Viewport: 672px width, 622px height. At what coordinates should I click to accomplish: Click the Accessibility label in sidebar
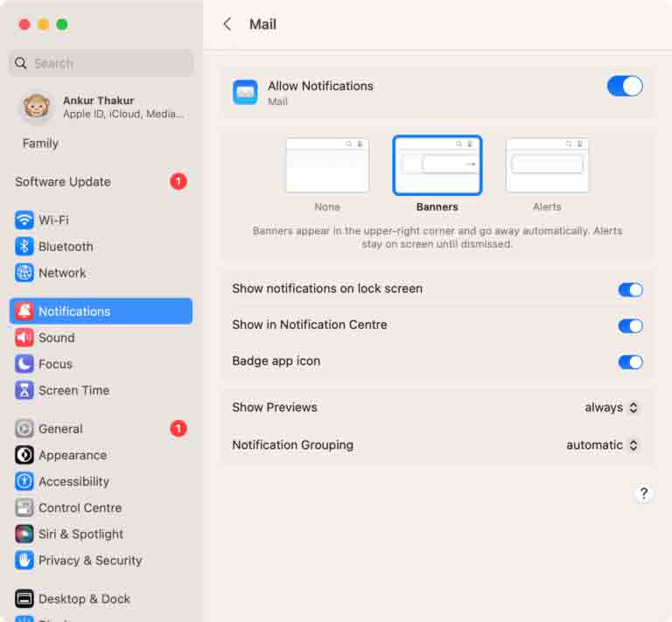click(73, 481)
